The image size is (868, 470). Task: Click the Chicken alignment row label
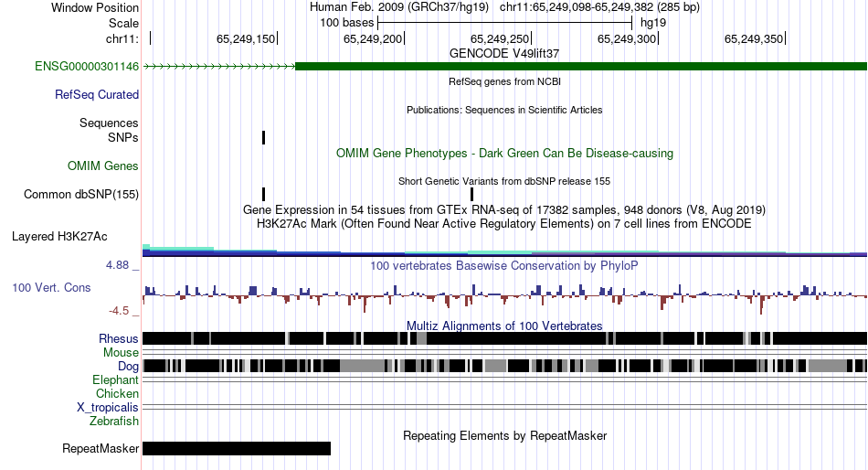point(117,393)
